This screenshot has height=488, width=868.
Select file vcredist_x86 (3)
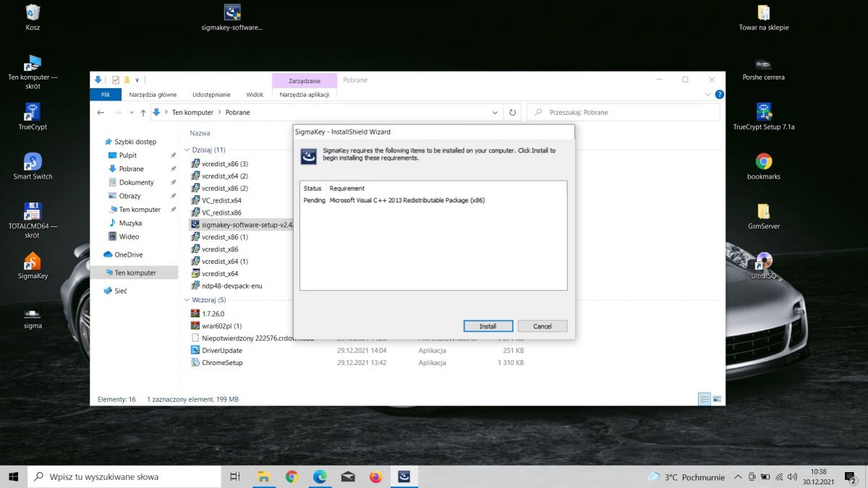225,163
